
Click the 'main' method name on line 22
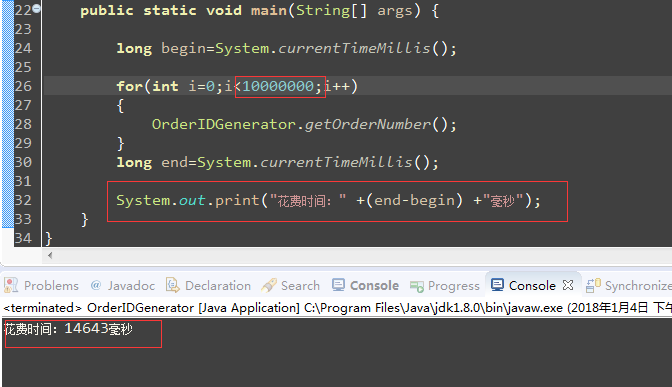point(269,10)
